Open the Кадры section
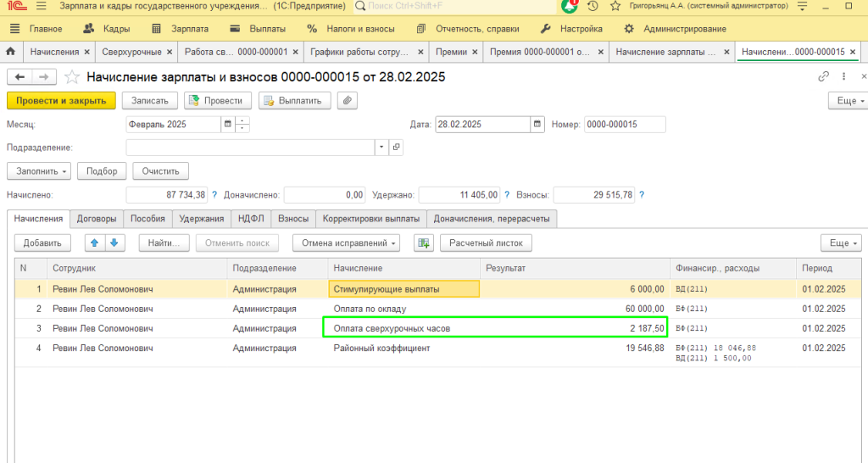Image resolution: width=868 pixels, height=463 pixels. click(106, 29)
